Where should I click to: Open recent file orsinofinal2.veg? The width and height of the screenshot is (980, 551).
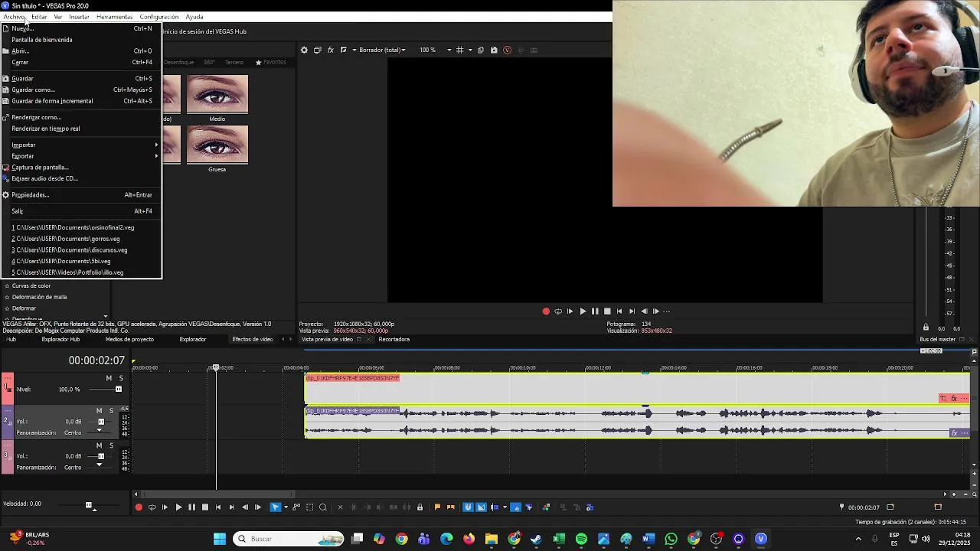click(81, 227)
